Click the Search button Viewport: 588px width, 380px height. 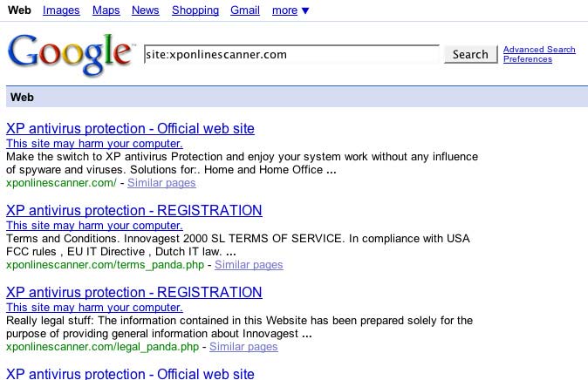(470, 54)
